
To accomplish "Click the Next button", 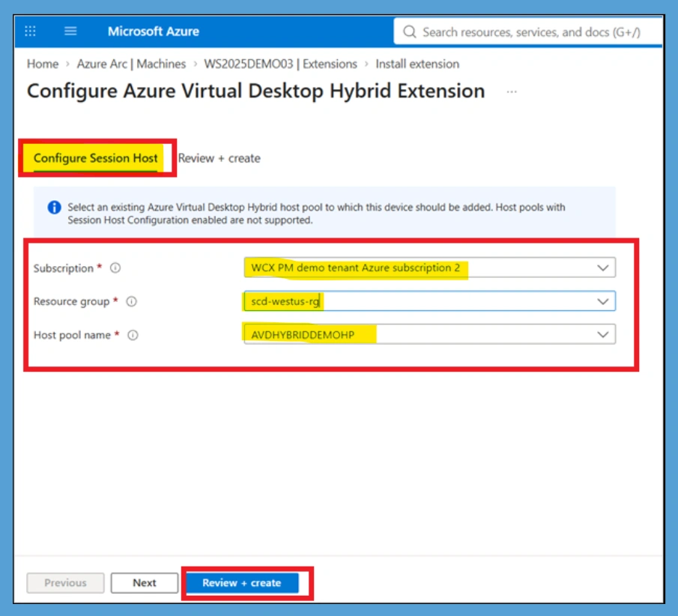I will point(145,583).
